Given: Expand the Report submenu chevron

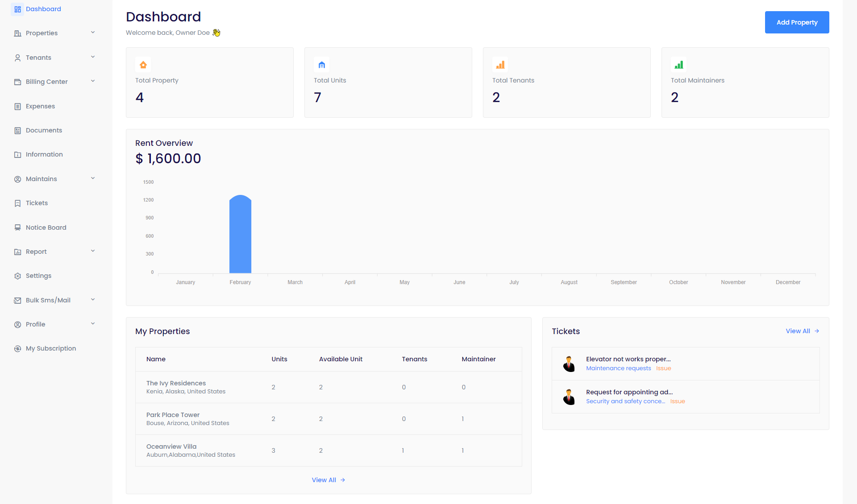Looking at the screenshot, I should point(93,251).
